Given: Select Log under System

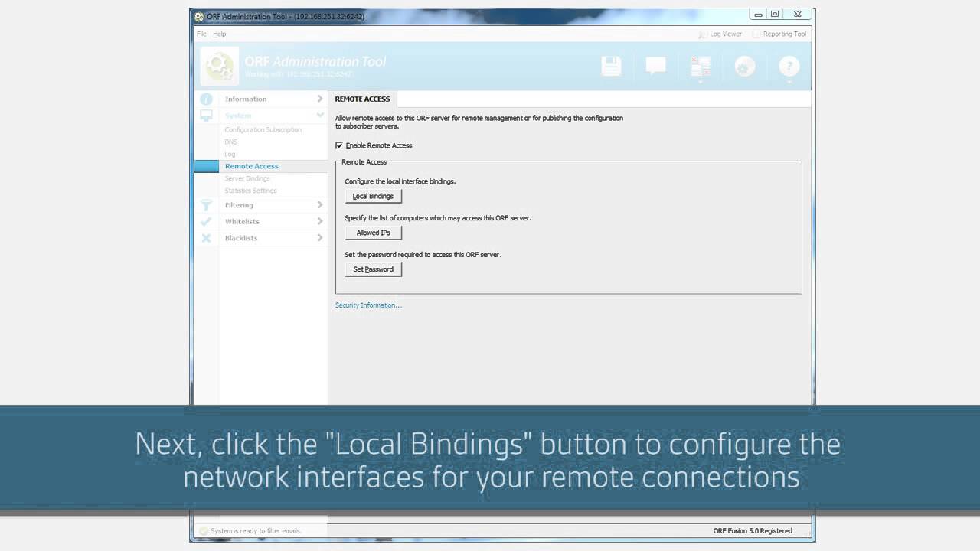Looking at the screenshot, I should pos(230,154).
